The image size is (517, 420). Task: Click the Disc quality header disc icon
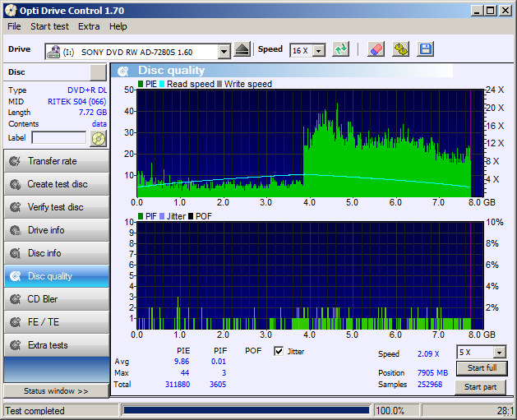(x=123, y=72)
